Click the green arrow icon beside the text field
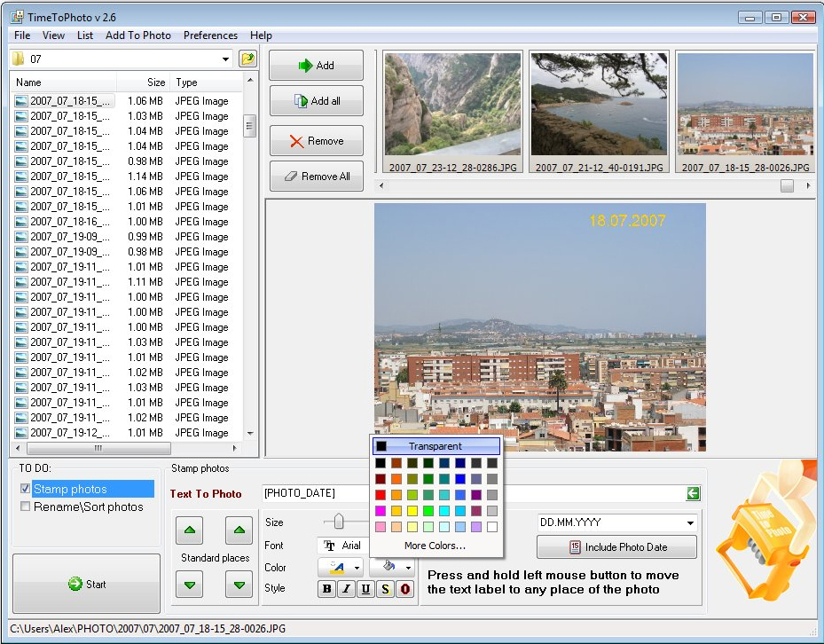Viewport: 824px width, 644px height. coord(693,494)
